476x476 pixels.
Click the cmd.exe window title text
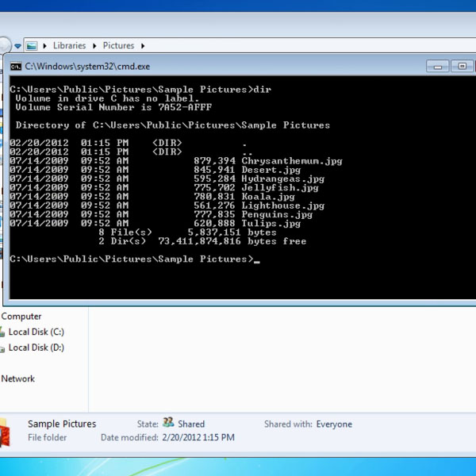pos(87,66)
